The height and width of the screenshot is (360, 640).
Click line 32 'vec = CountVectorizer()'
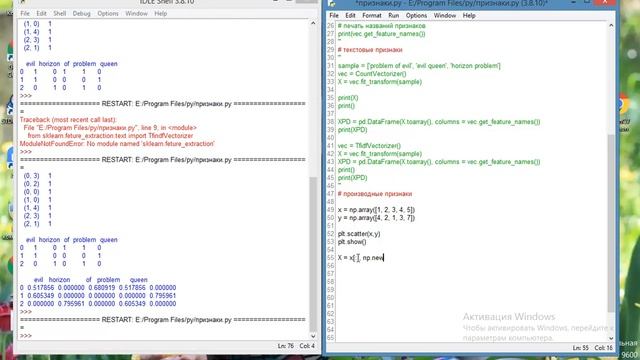pyautogui.click(x=372, y=74)
